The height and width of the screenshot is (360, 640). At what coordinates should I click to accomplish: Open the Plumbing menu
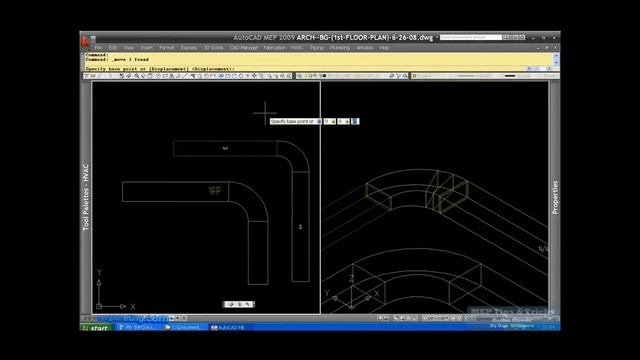click(340, 48)
